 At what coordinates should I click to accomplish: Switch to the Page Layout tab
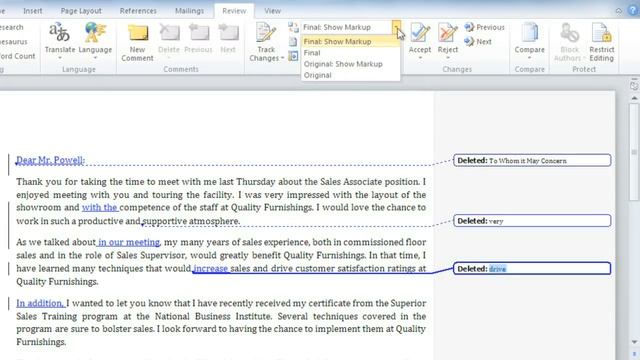(x=81, y=11)
